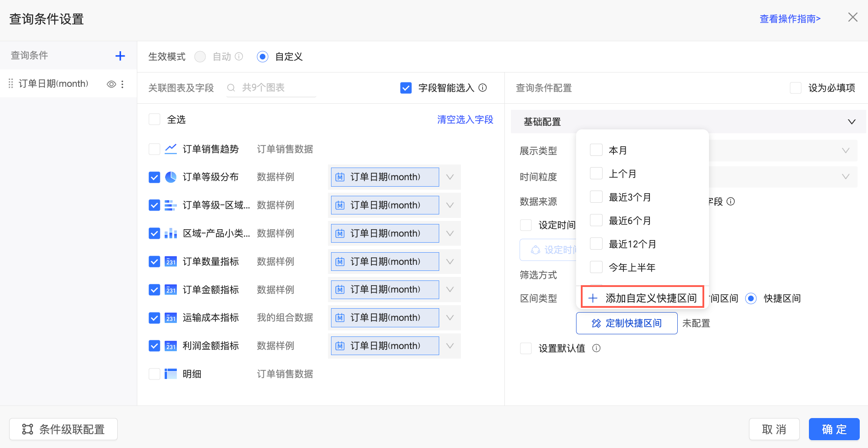
Task: Click info icon next to 字段智能选入
Action: pos(483,88)
